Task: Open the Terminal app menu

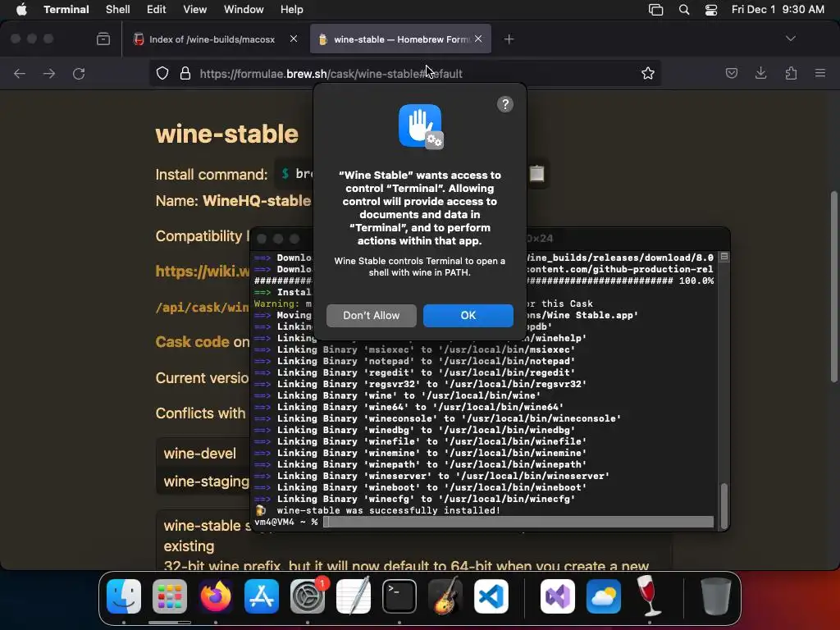Action: pyautogui.click(x=66, y=9)
